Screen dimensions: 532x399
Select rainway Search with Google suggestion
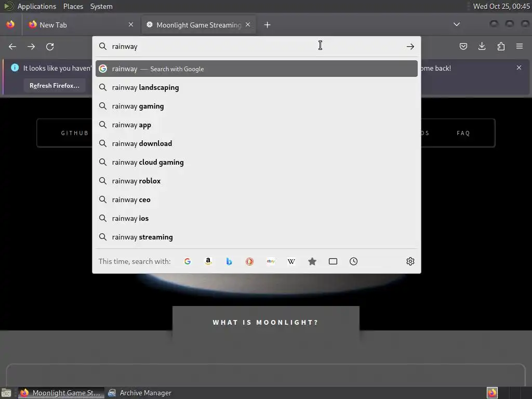257,69
